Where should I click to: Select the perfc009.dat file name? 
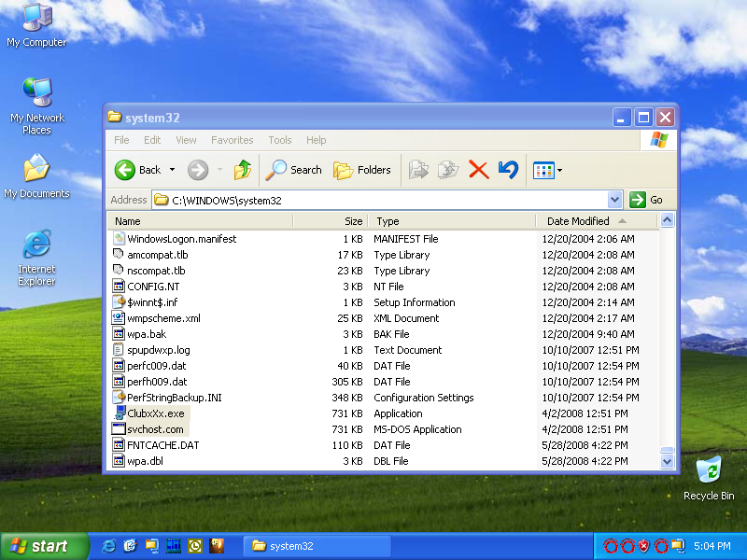click(156, 366)
